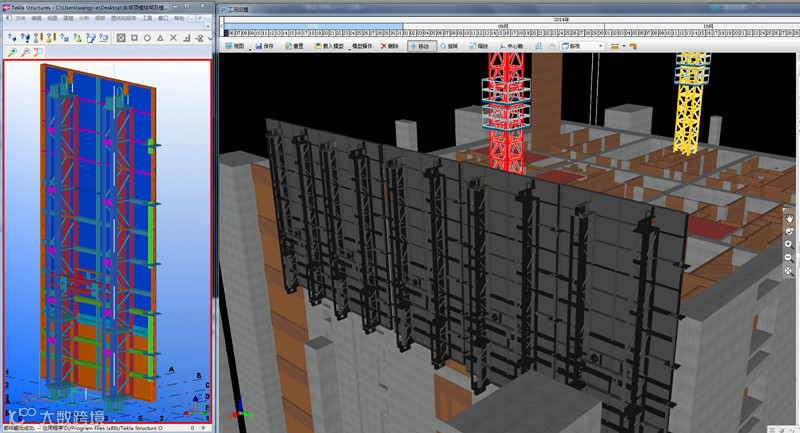Click the fit-to-view icon in navigation bar
This screenshot has height=433, width=800.
coord(789,270)
